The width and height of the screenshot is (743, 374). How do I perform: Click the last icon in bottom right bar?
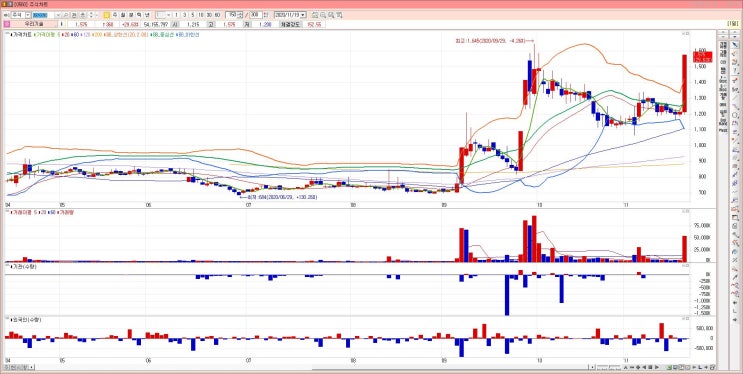pyautogui.click(x=712, y=367)
